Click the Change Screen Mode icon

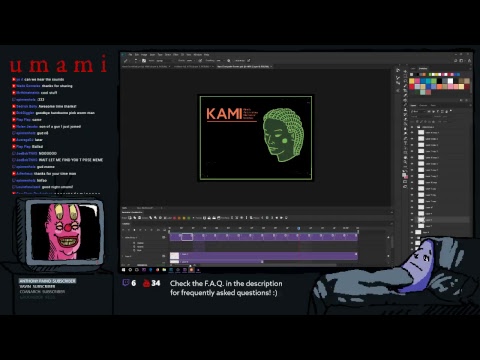[405, 186]
